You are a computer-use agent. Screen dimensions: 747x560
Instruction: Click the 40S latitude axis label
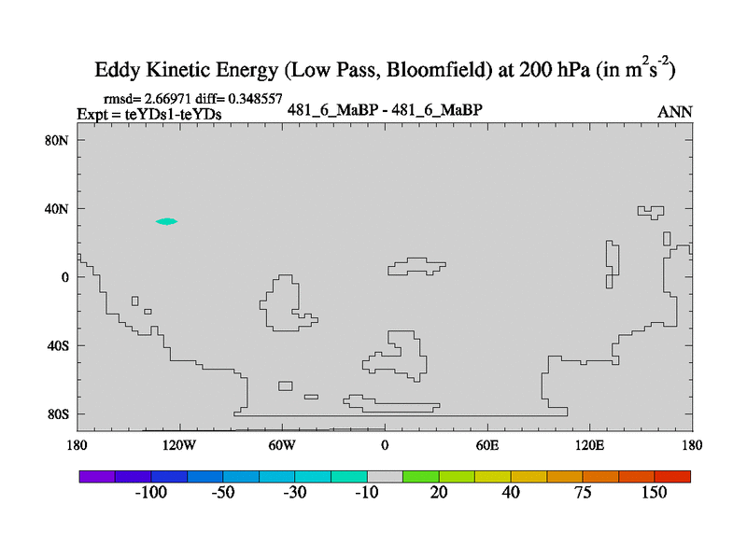[60, 345]
